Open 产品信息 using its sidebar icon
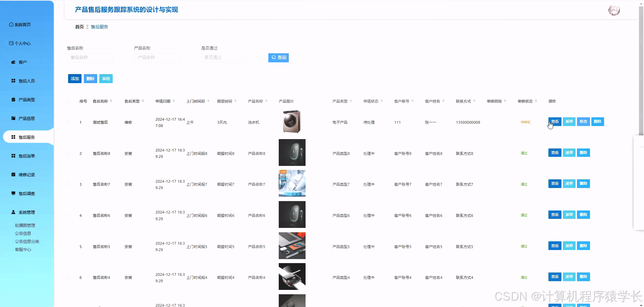Viewport: 644px width, 307px height. click(13, 118)
